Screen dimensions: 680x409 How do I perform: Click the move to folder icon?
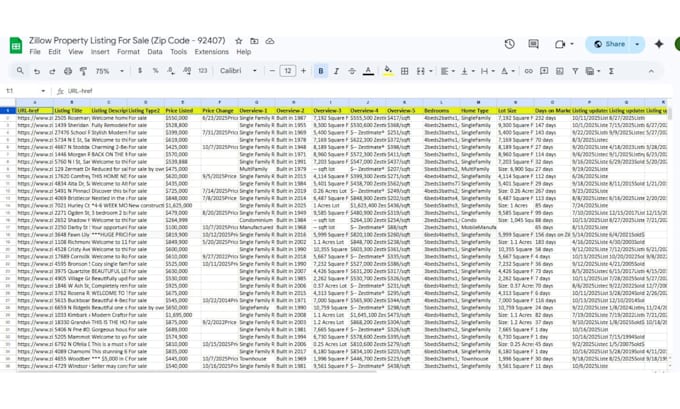point(254,41)
